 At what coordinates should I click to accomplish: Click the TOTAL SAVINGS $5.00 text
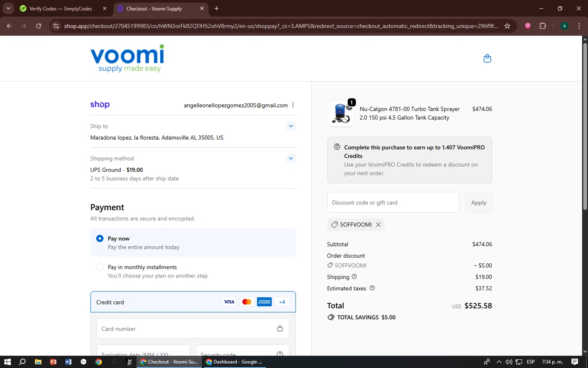coord(366,317)
